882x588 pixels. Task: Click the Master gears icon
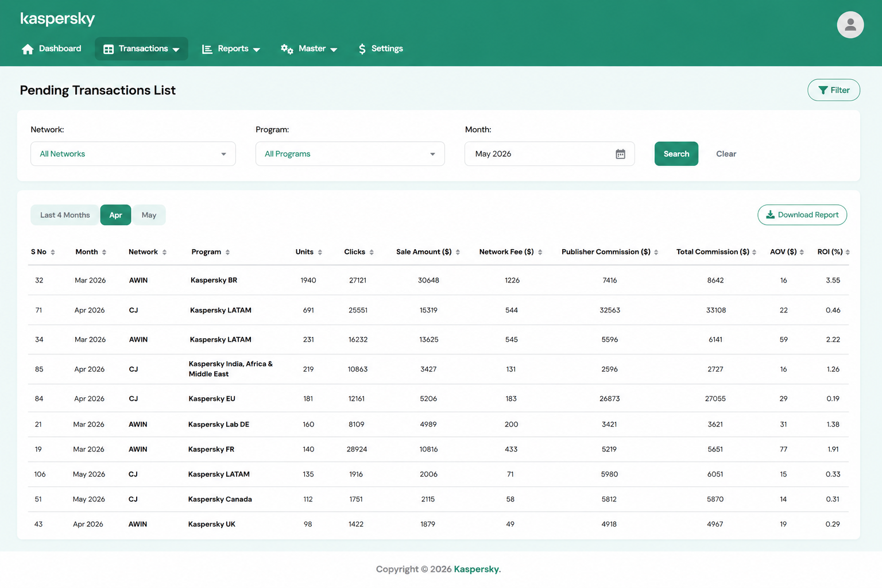(x=287, y=49)
